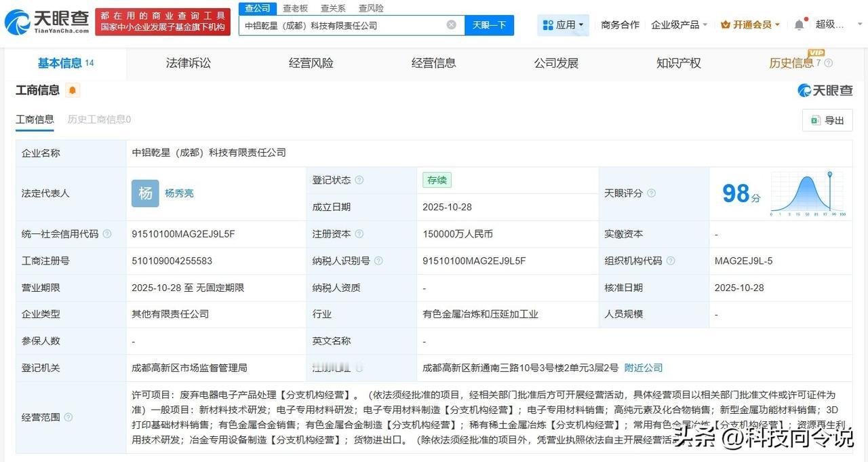Click the help icon beside 注册资本
Viewport: 868px width, 462px height.
359,234
